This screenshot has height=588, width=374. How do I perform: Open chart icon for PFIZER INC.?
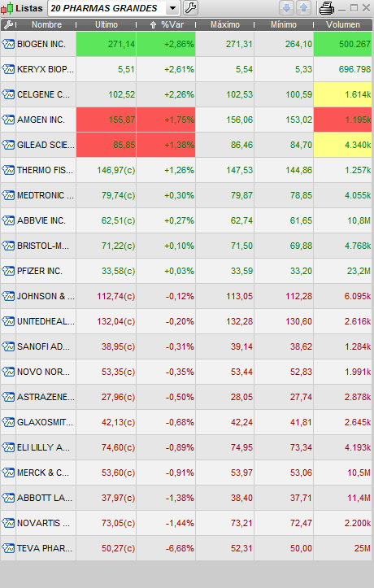[8, 271]
